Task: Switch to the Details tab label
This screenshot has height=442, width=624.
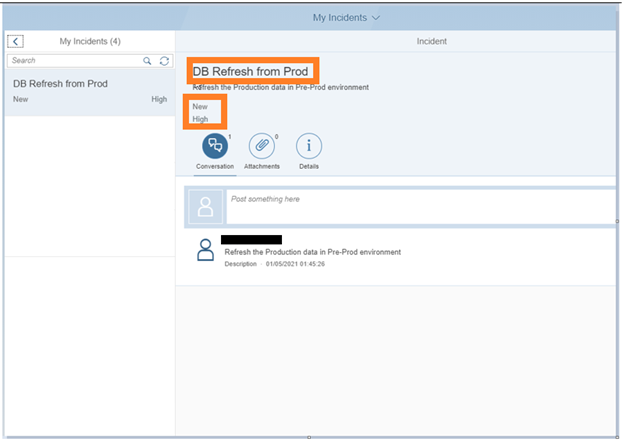Action: pyautogui.click(x=309, y=167)
